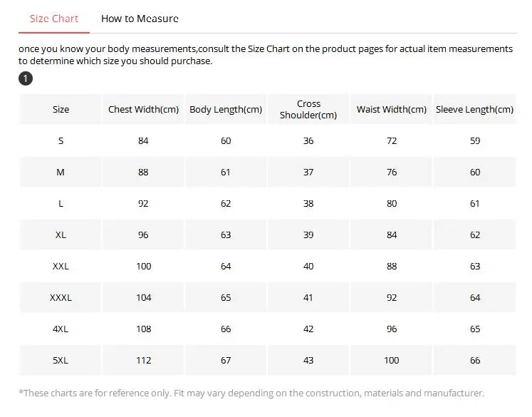
Task: Click the Sleeve Length(cm) column header
Action: (x=474, y=109)
